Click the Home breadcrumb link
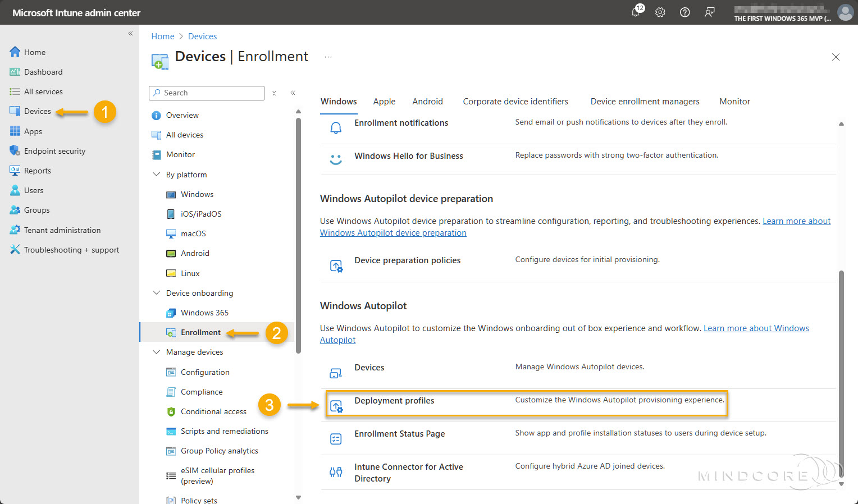 coord(163,36)
